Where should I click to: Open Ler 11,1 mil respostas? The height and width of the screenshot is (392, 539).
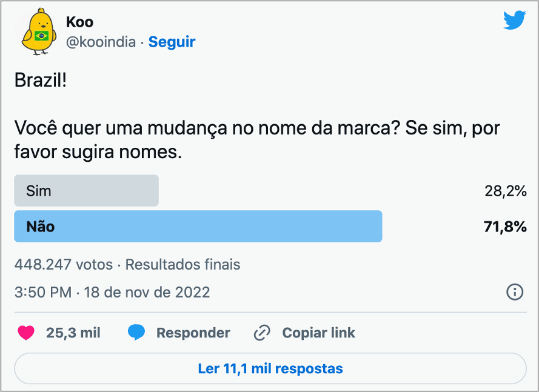270,368
